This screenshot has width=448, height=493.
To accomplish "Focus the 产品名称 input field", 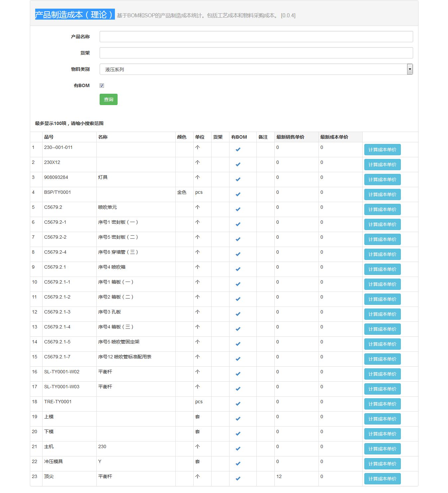I will point(256,37).
